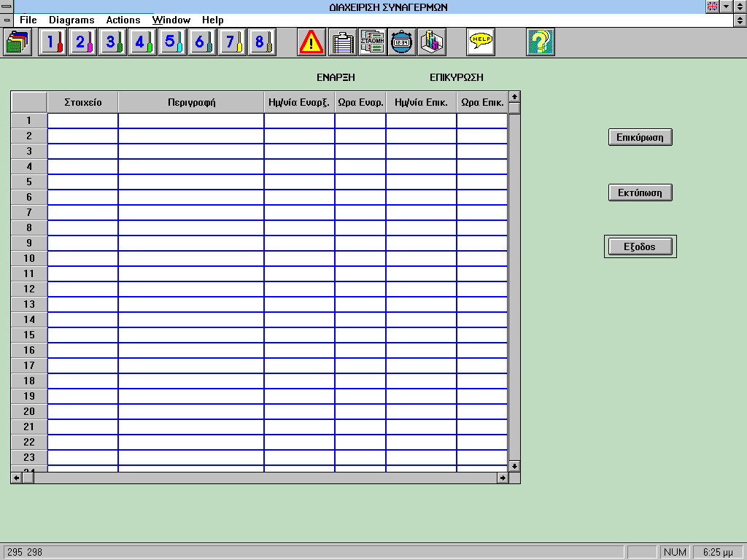Select the number 8 toolbar icon
The width and height of the screenshot is (747, 560).
tap(262, 42)
